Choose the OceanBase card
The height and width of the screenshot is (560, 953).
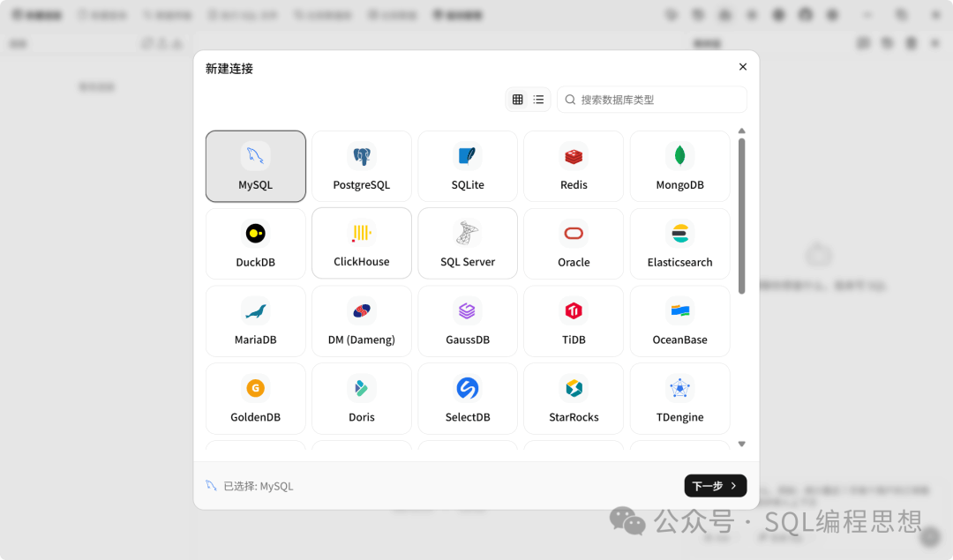[x=680, y=321]
